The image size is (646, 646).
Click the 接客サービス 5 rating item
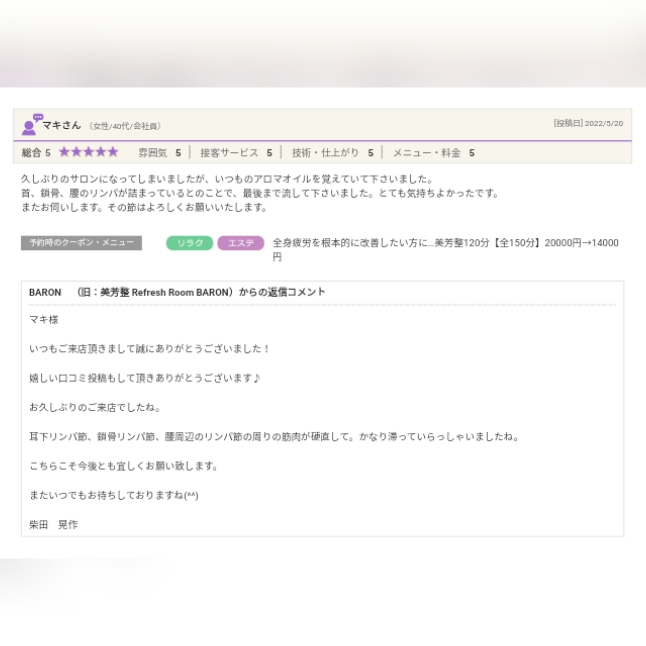pos(235,153)
